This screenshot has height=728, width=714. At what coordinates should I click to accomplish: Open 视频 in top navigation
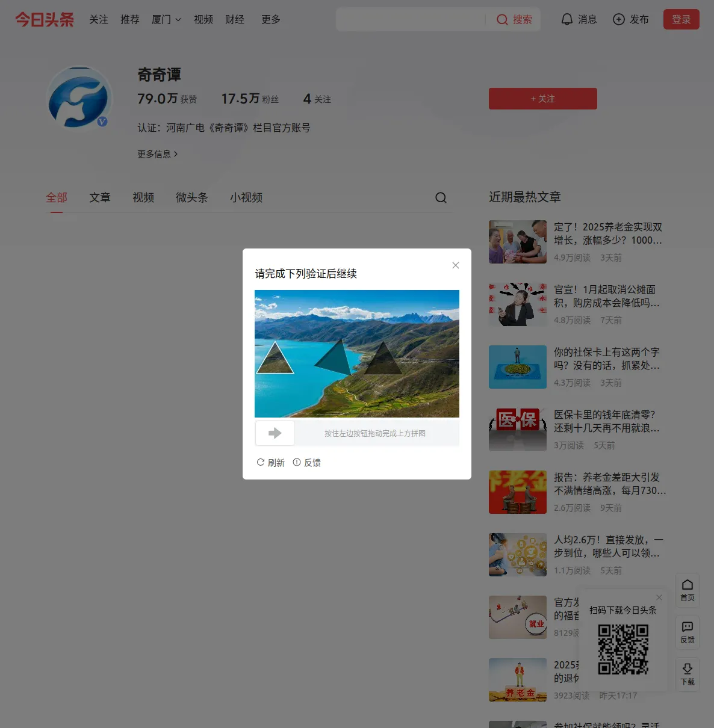[x=203, y=19]
